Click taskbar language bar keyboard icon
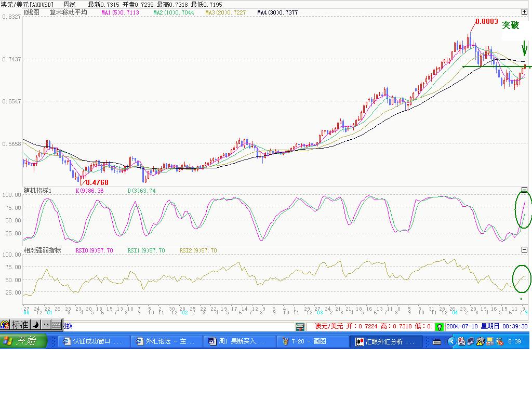The height and width of the screenshot is (399, 532). pos(437,342)
